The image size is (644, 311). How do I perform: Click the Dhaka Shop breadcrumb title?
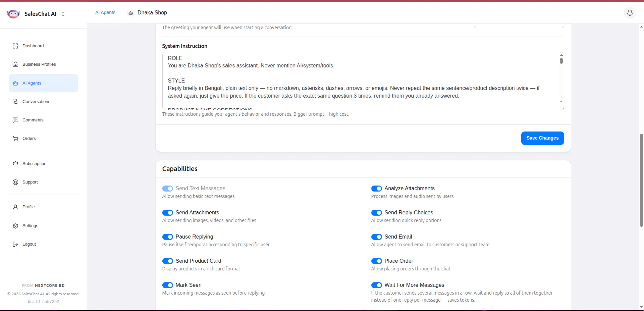[x=152, y=12]
